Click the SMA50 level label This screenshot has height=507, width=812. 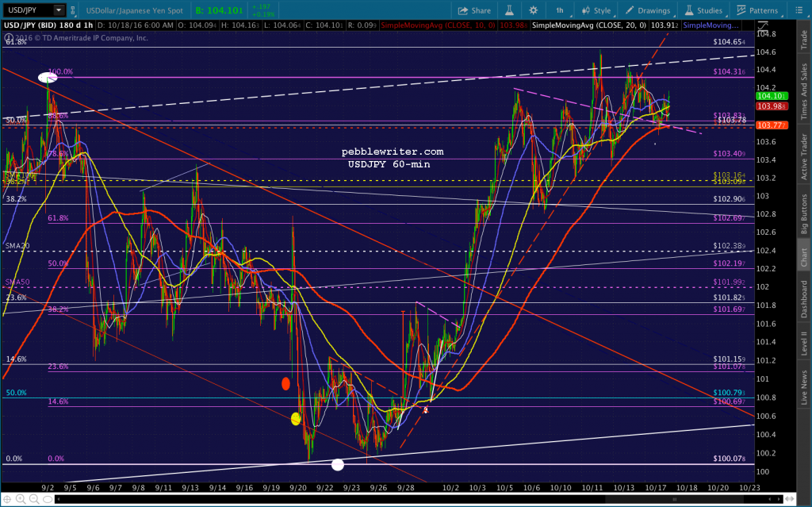(x=17, y=282)
